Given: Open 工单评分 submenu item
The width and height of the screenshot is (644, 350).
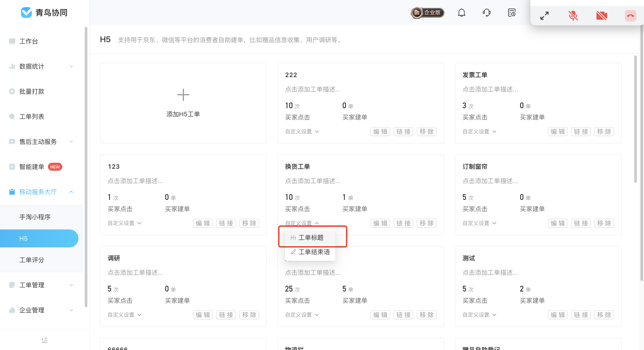Looking at the screenshot, I should click(32, 260).
